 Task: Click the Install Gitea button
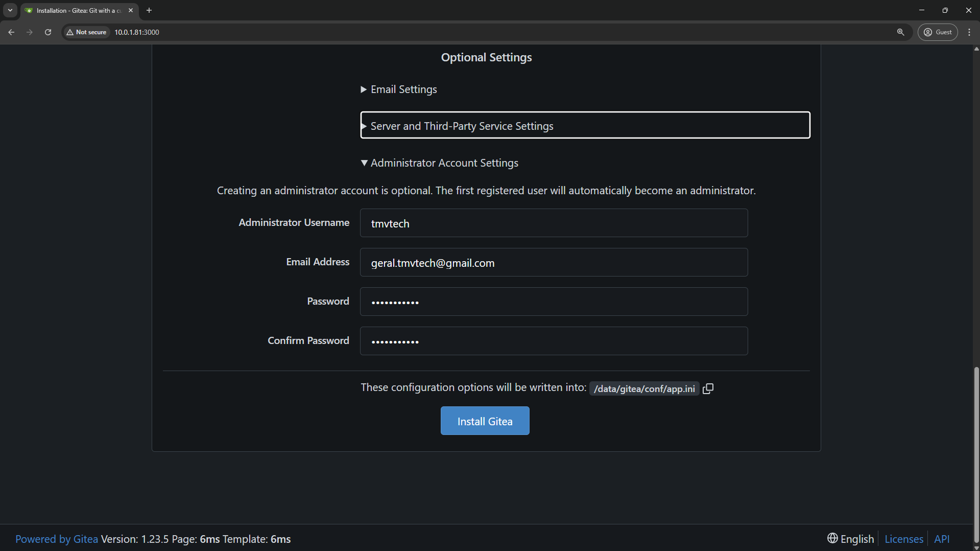(x=485, y=421)
